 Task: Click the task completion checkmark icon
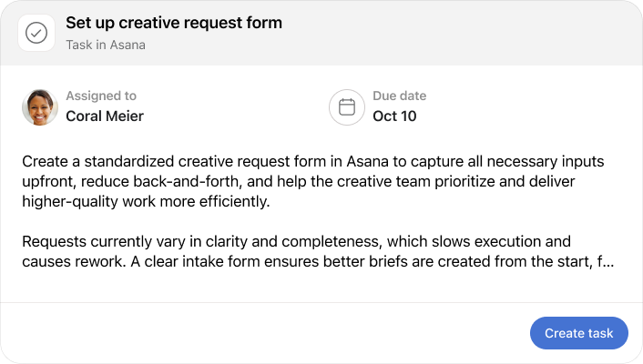pos(36,33)
